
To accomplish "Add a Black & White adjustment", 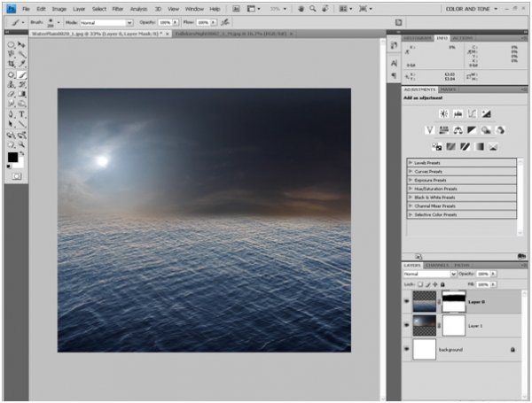I will [472, 130].
